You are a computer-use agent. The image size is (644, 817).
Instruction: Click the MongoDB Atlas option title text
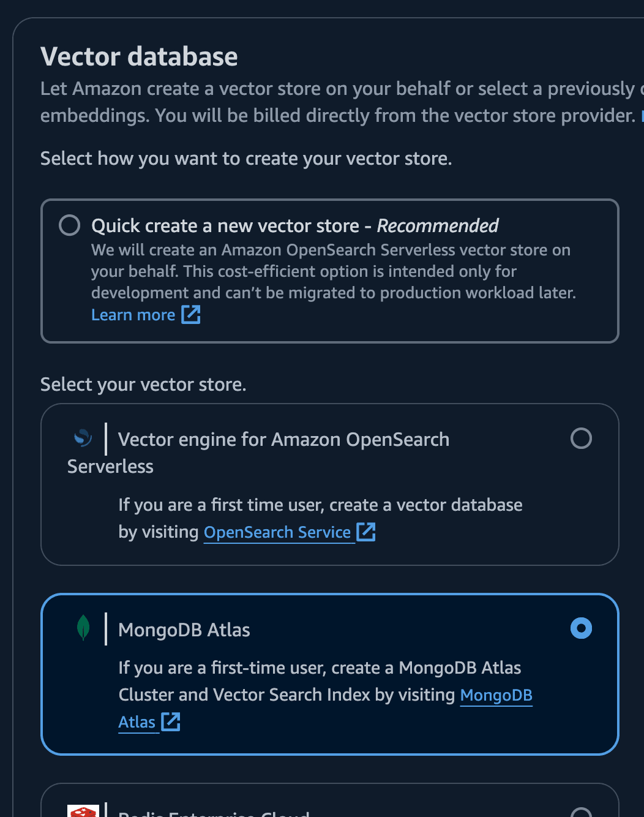click(184, 629)
